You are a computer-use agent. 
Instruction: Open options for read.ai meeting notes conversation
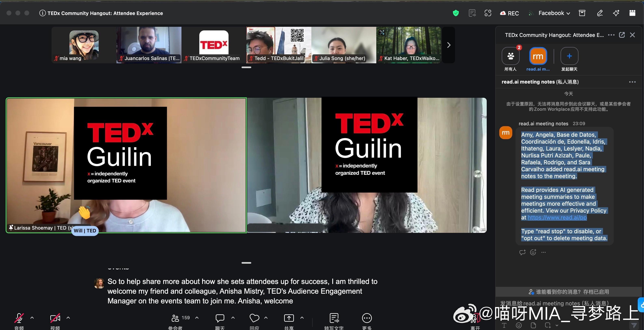click(x=632, y=82)
